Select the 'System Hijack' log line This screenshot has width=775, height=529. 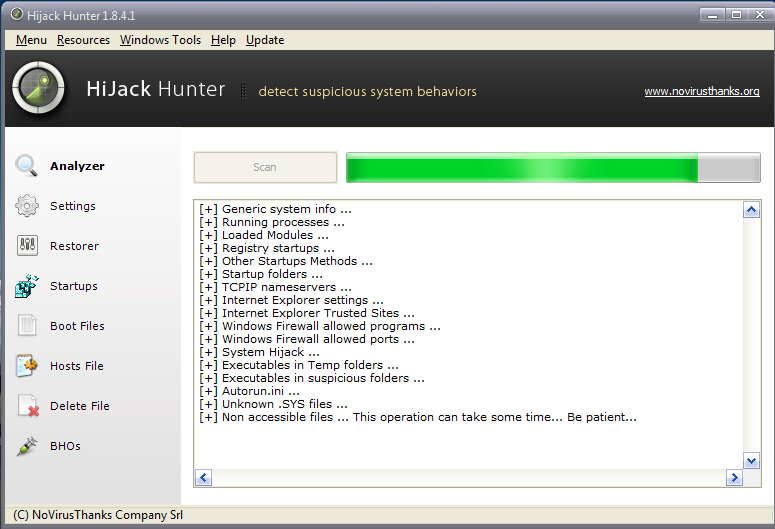point(259,352)
